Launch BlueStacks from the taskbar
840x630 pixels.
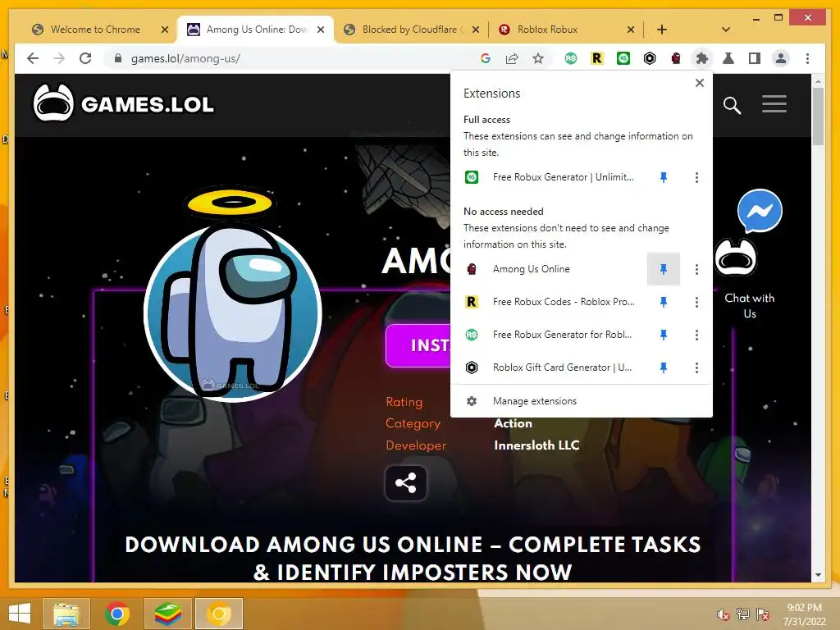click(x=167, y=614)
